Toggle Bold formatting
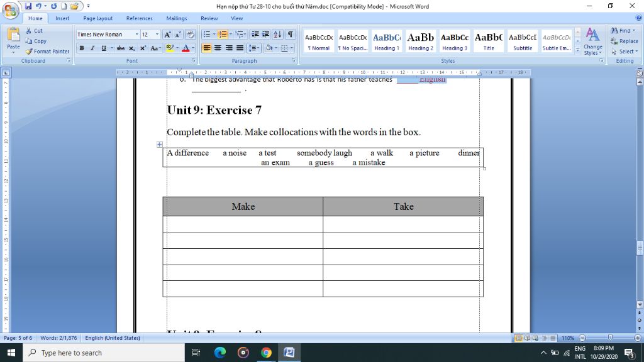644x362 pixels. [x=82, y=48]
